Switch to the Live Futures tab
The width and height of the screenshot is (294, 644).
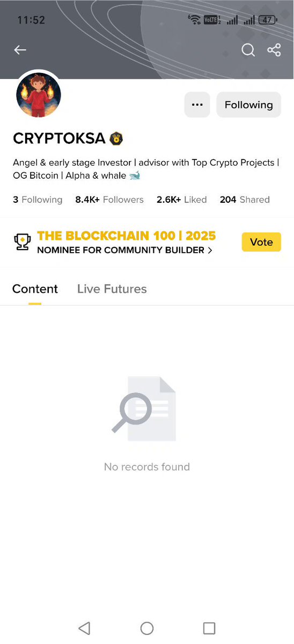coord(112,289)
